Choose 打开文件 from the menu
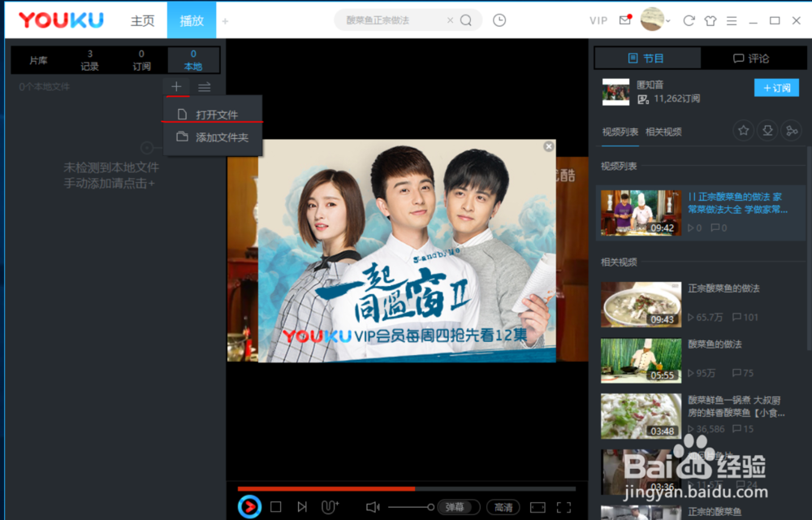The height and width of the screenshot is (520, 812). (x=213, y=115)
